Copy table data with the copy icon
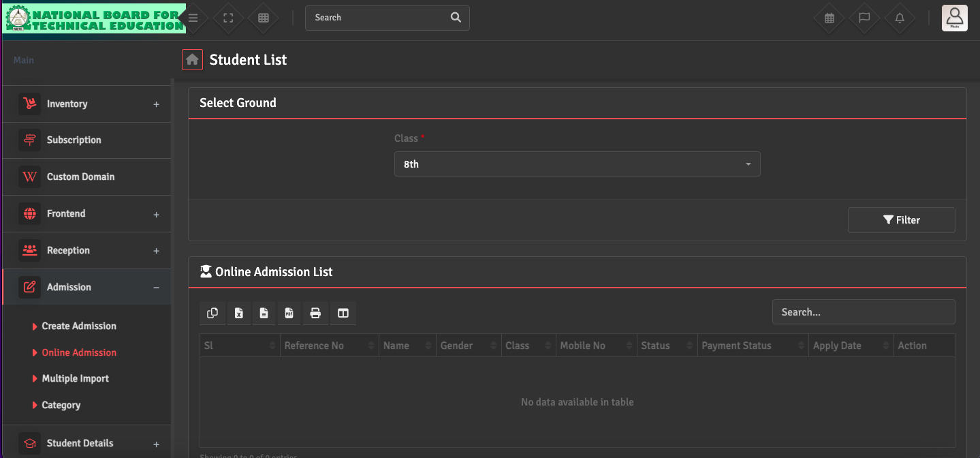 tap(212, 313)
